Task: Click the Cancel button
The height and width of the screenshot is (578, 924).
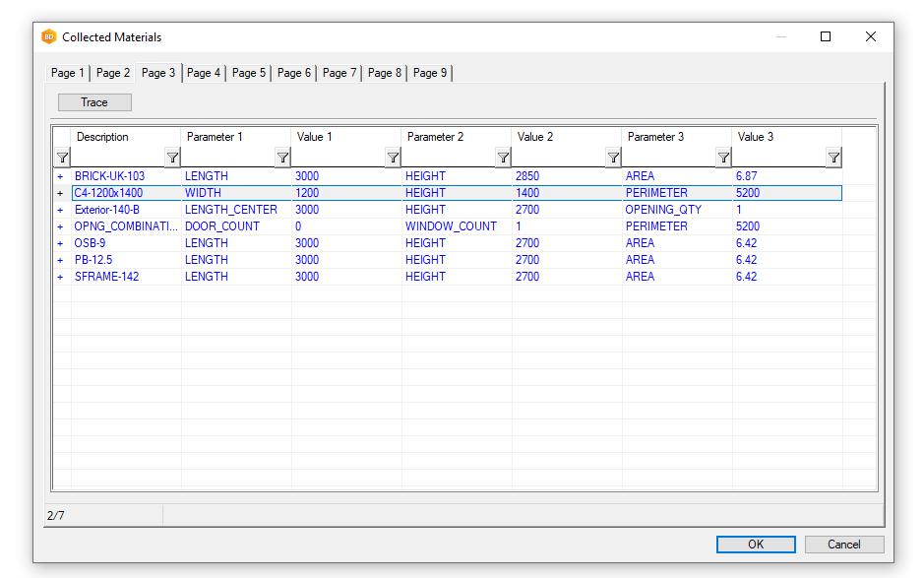Action: coord(843,545)
